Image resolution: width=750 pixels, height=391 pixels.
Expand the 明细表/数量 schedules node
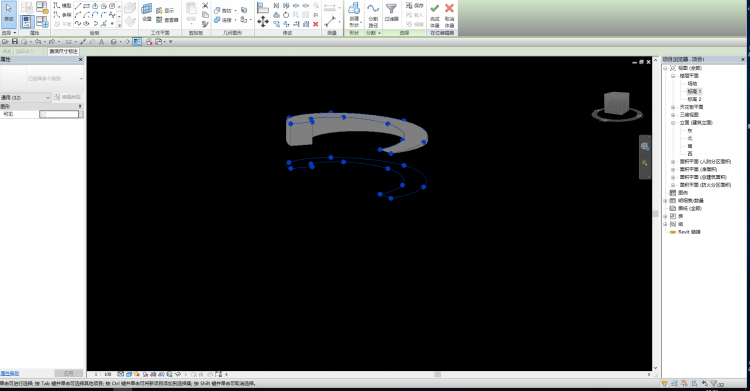(x=665, y=201)
